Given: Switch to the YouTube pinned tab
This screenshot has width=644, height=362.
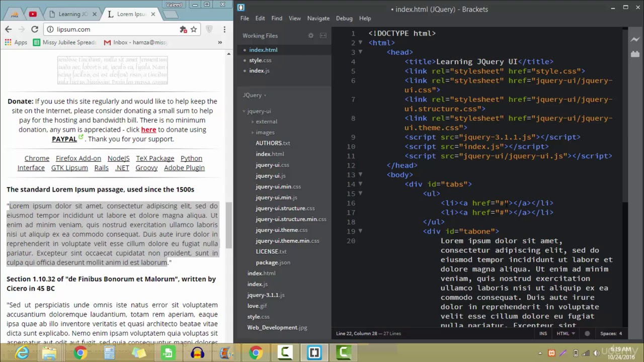Looking at the screenshot, I should (33, 14).
